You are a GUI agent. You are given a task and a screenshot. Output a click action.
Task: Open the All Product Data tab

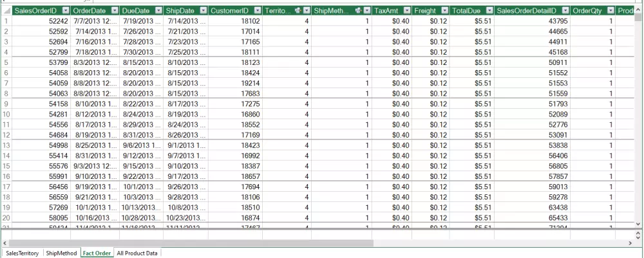coord(137,253)
